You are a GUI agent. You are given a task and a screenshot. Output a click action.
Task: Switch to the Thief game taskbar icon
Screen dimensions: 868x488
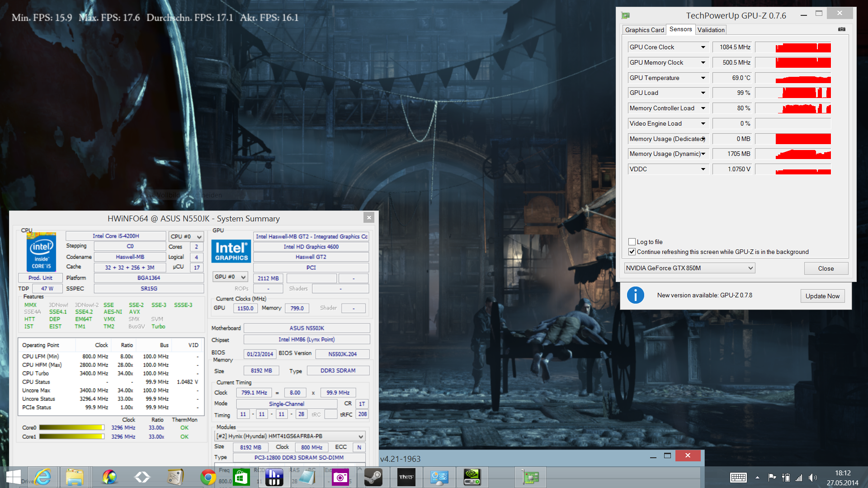tap(406, 477)
